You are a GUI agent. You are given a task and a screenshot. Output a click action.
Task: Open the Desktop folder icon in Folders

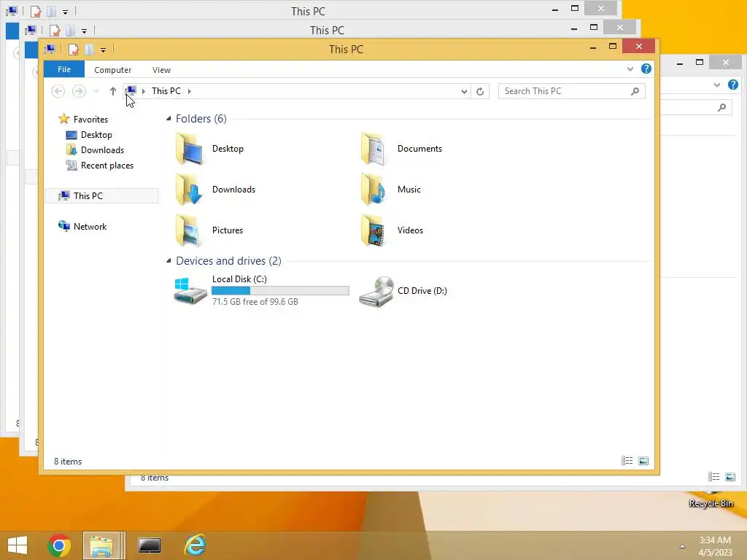click(189, 149)
